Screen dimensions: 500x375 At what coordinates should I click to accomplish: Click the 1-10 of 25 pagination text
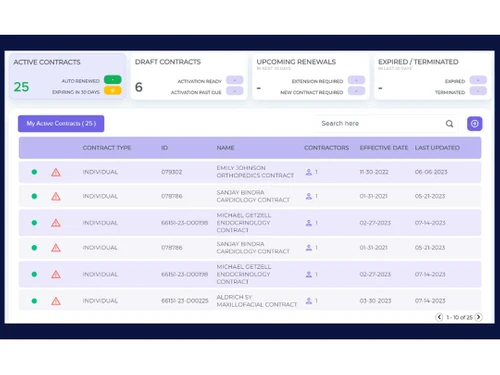[459, 317]
